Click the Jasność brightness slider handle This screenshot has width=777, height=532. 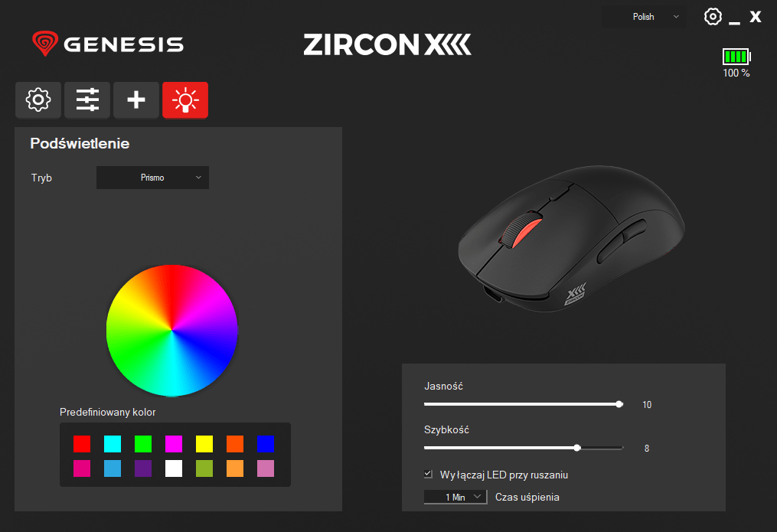point(619,404)
